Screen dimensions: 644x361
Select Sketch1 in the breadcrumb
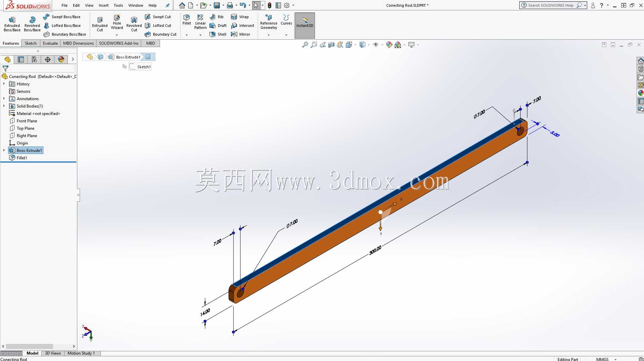point(140,67)
